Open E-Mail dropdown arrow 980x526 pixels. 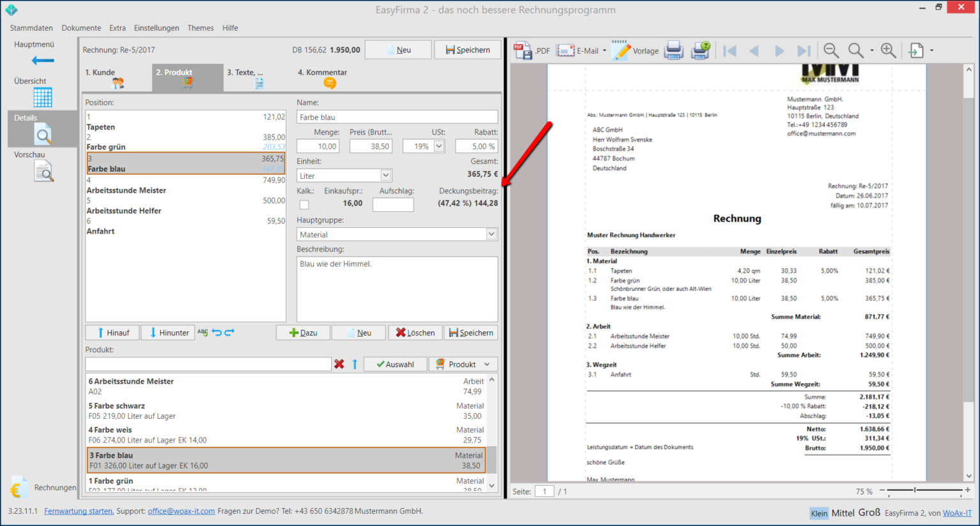click(604, 51)
